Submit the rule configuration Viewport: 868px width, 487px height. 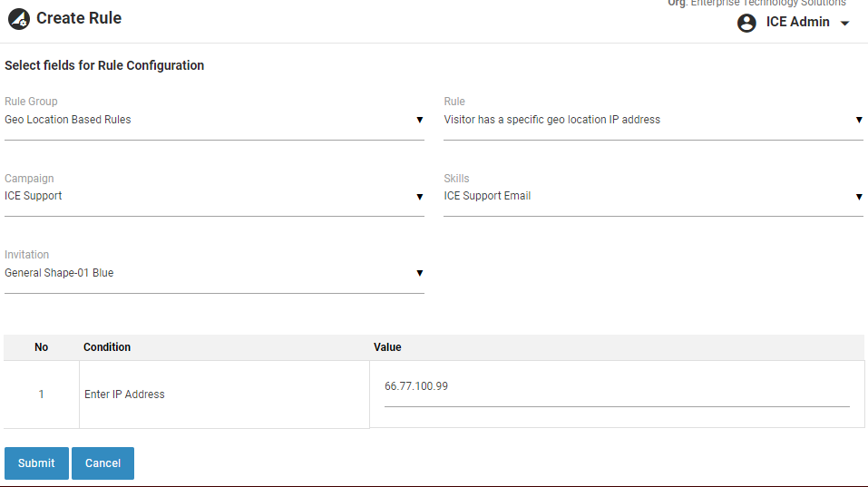coord(36,463)
